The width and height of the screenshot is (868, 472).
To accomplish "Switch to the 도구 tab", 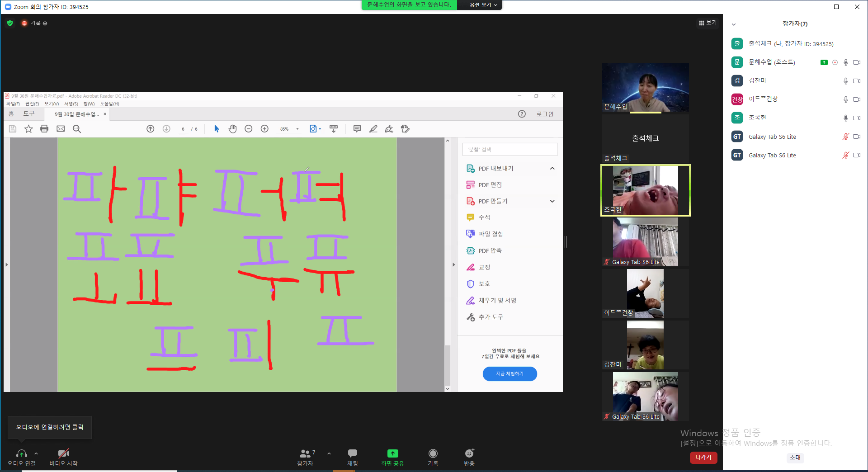I will point(29,114).
